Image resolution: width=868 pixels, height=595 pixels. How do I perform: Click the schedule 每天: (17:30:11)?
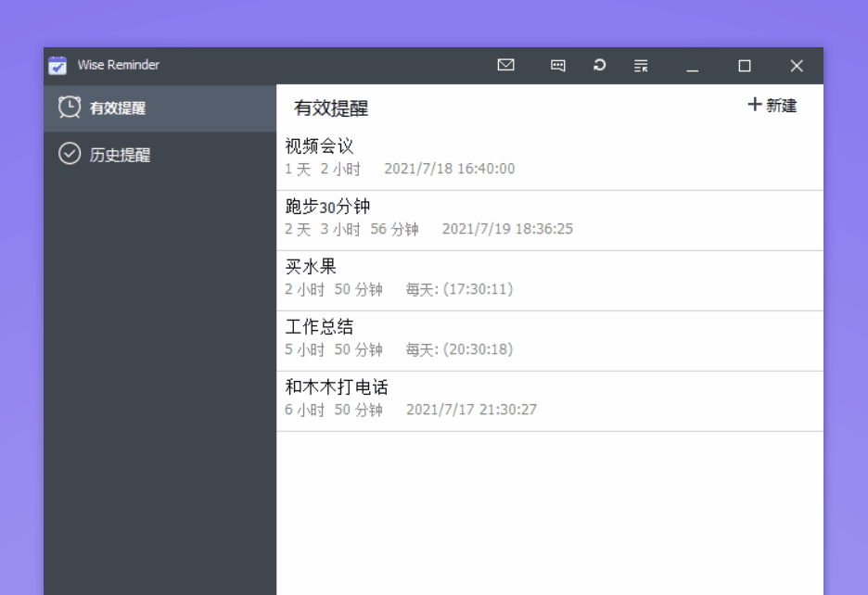pyautogui.click(x=459, y=289)
